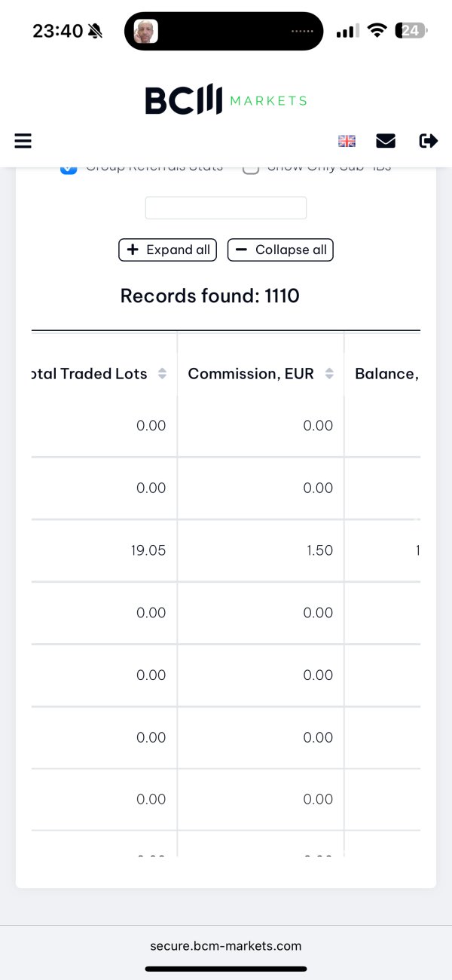Tap the profile thumbnail in Dynamic Island
The height and width of the screenshot is (980, 452).
(145, 31)
